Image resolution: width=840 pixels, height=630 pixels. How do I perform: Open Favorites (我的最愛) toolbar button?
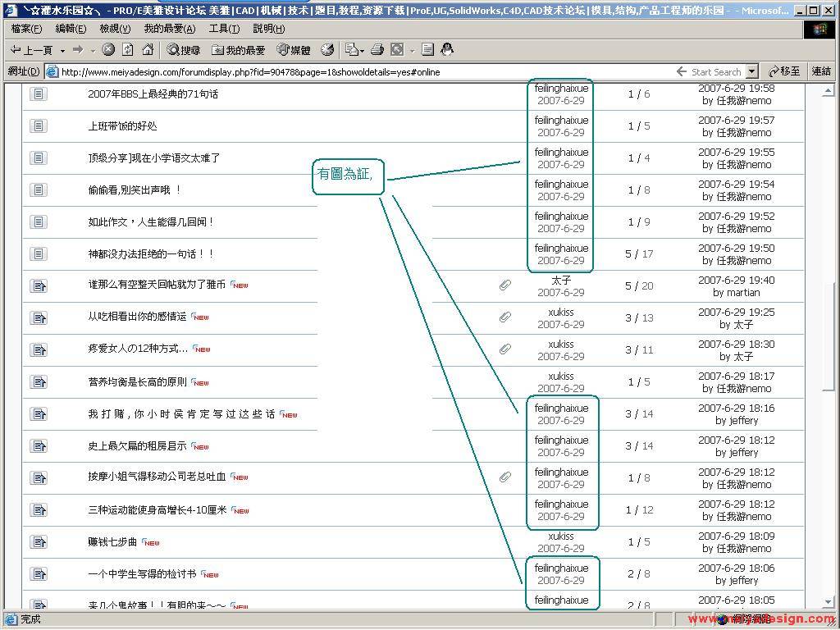point(239,50)
